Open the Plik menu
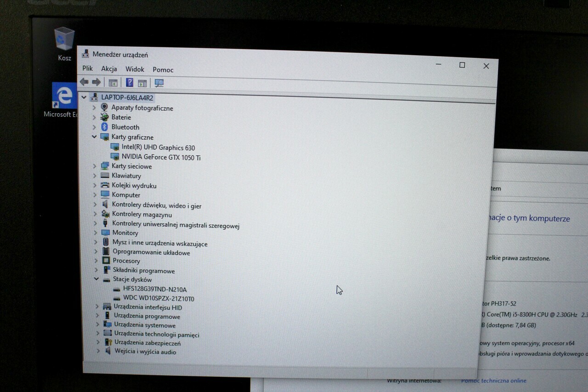 [x=88, y=68]
